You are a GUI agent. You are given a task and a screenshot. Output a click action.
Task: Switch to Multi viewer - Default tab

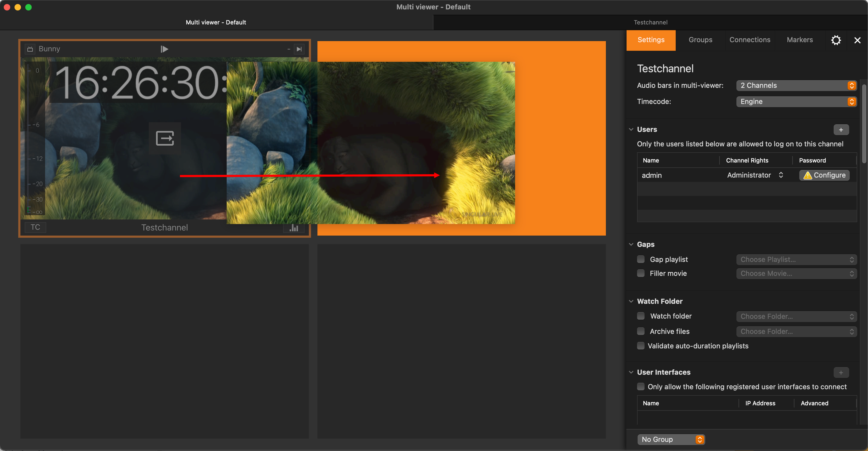(x=216, y=23)
